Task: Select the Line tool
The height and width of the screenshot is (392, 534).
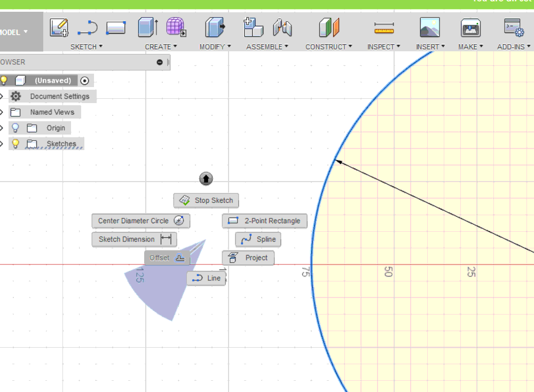Action: pos(206,278)
